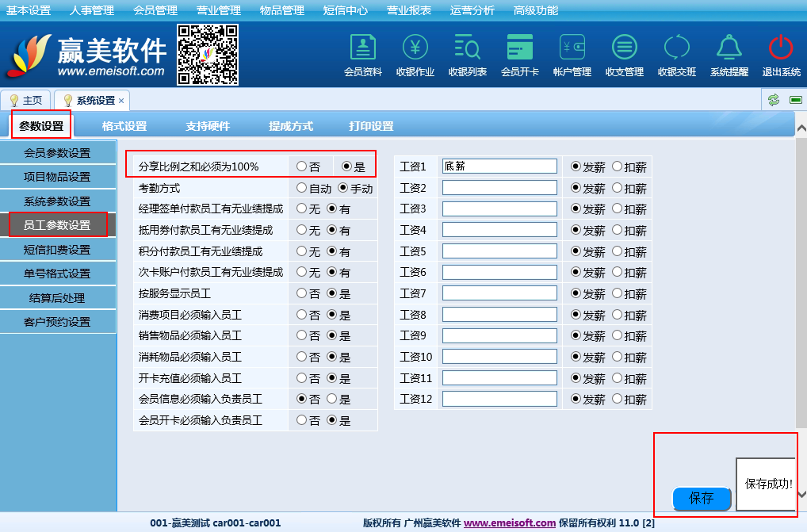
Task: Click the green refresh icon in tab bar
Action: [x=773, y=100]
